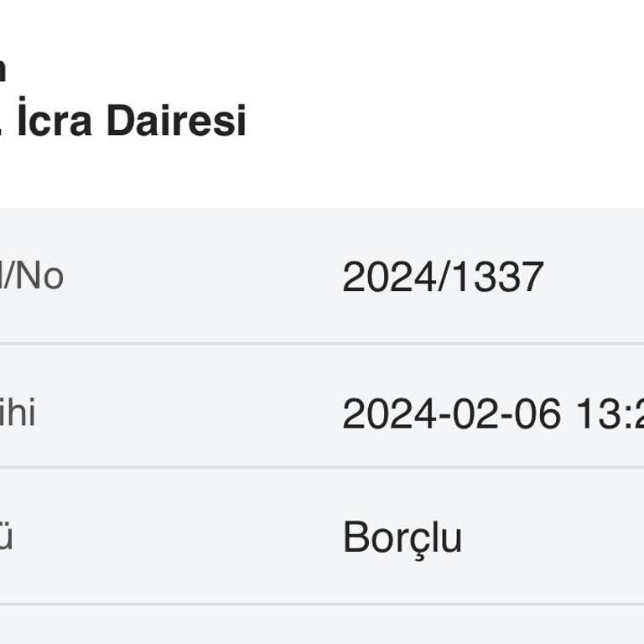Select the time portion starting with 13:
The image size is (644, 644).
pyautogui.click(x=609, y=413)
